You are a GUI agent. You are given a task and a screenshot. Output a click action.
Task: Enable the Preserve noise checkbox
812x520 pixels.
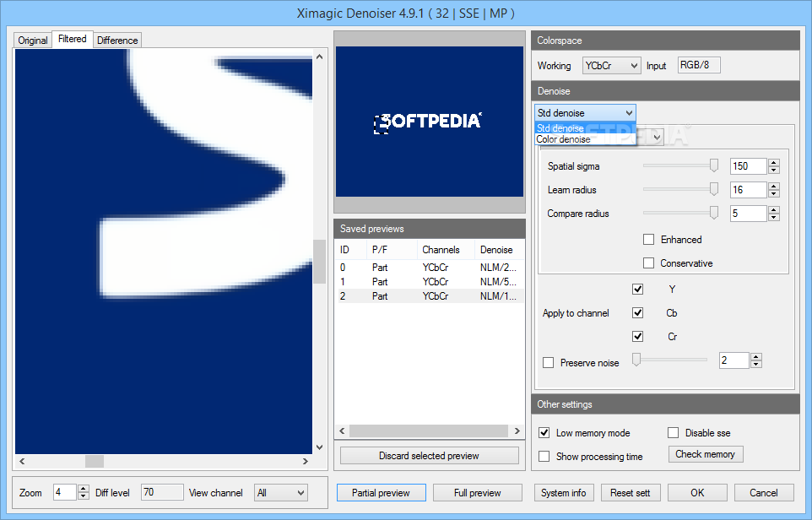548,362
